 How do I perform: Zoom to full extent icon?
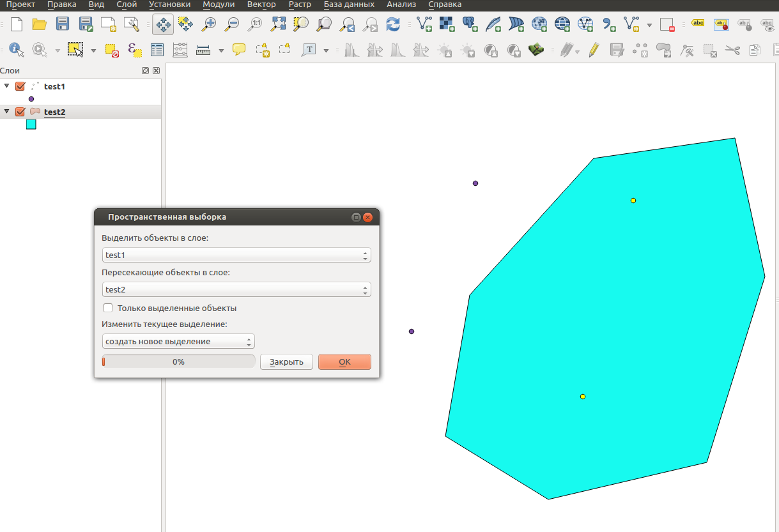(279, 25)
